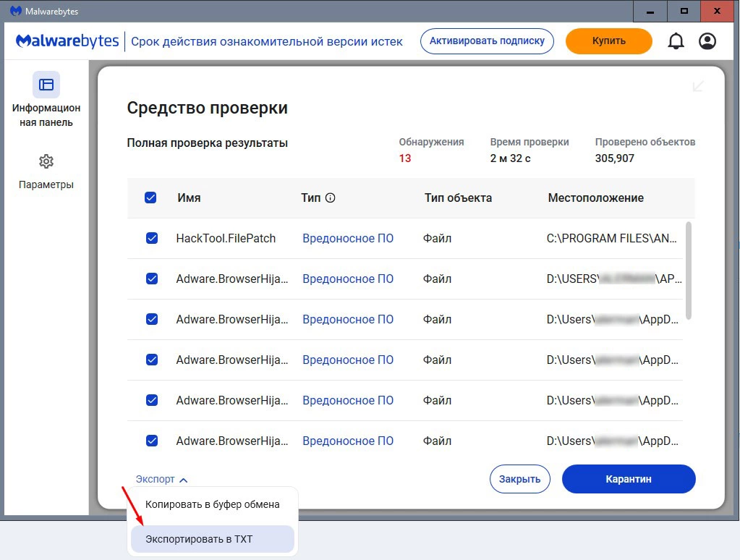Toggle the select-all checkbox in table header
This screenshot has width=740, height=560.
pos(150,198)
